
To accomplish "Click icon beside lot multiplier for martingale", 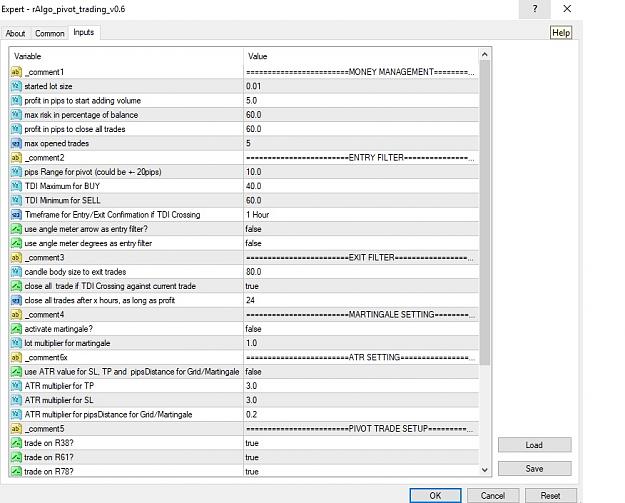I will click(16, 343).
